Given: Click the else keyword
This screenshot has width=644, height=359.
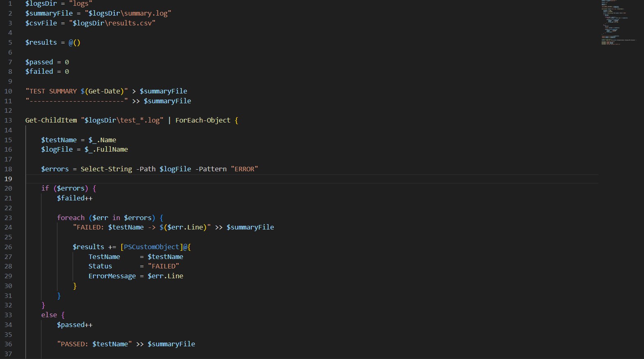Looking at the screenshot, I should (x=49, y=315).
